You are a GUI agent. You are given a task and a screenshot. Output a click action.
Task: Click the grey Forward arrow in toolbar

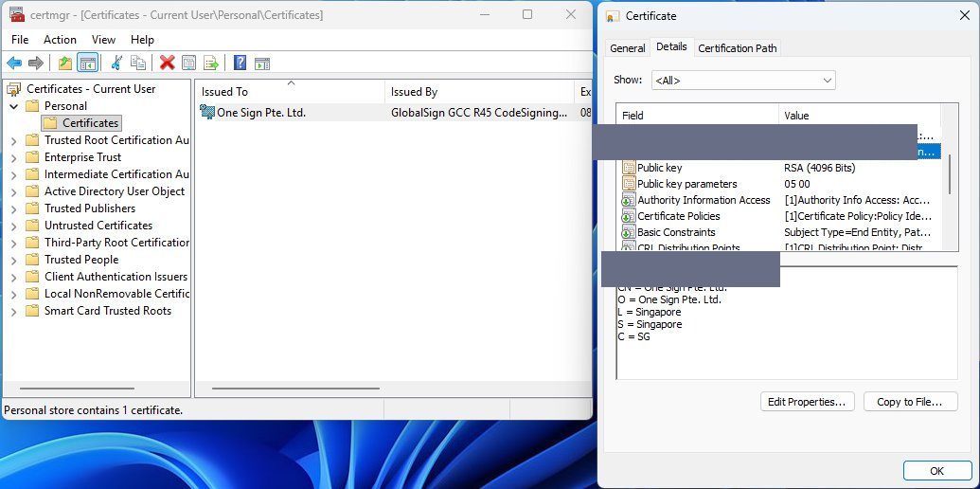pyautogui.click(x=36, y=63)
